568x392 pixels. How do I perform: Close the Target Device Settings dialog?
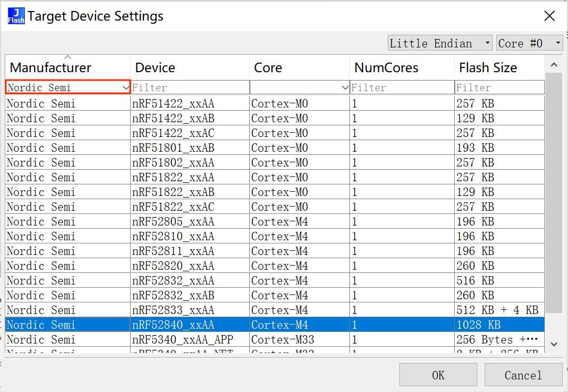coord(549,16)
